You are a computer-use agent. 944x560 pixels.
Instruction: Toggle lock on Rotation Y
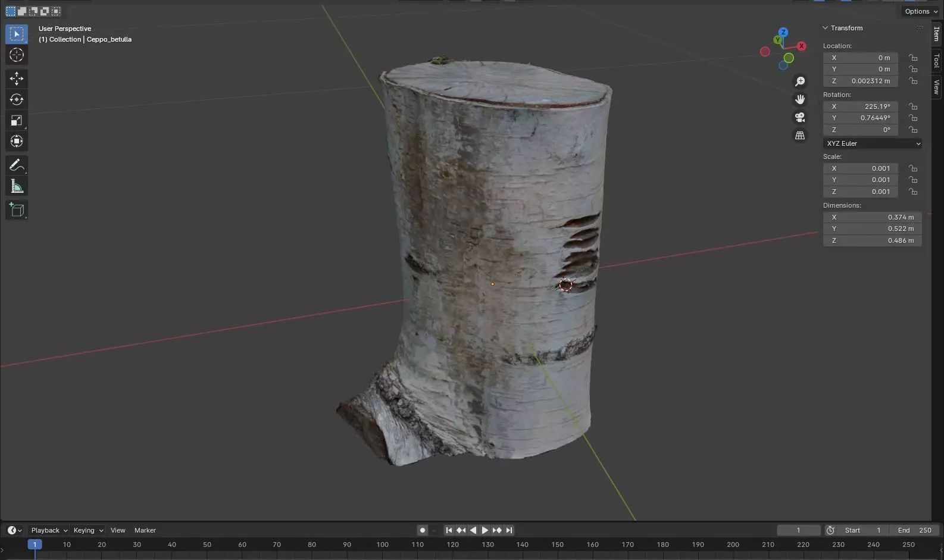coord(912,118)
